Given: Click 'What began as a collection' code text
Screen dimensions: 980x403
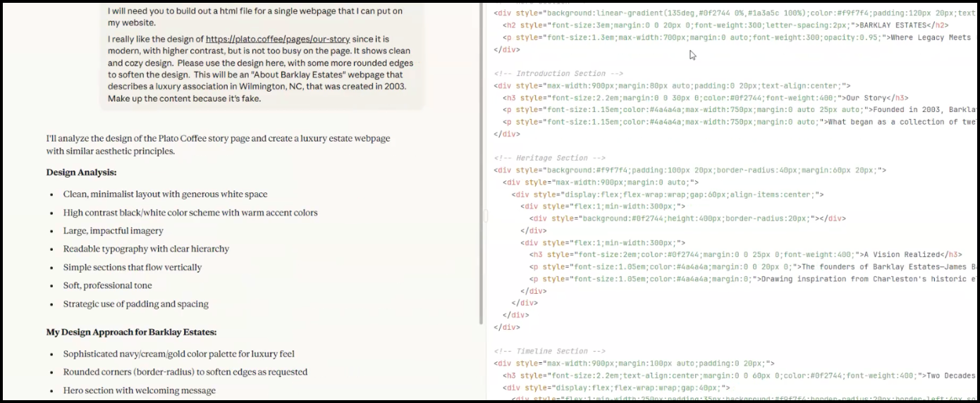Looking at the screenshot, I should [887, 122].
